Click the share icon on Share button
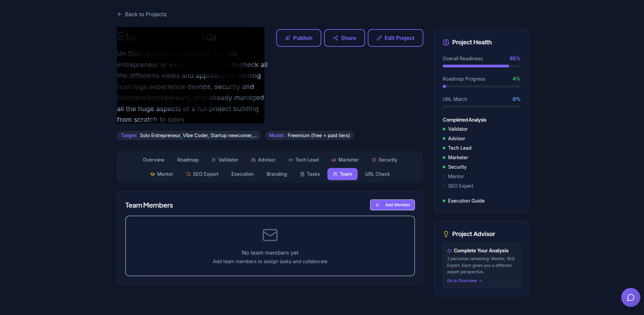 (336, 38)
